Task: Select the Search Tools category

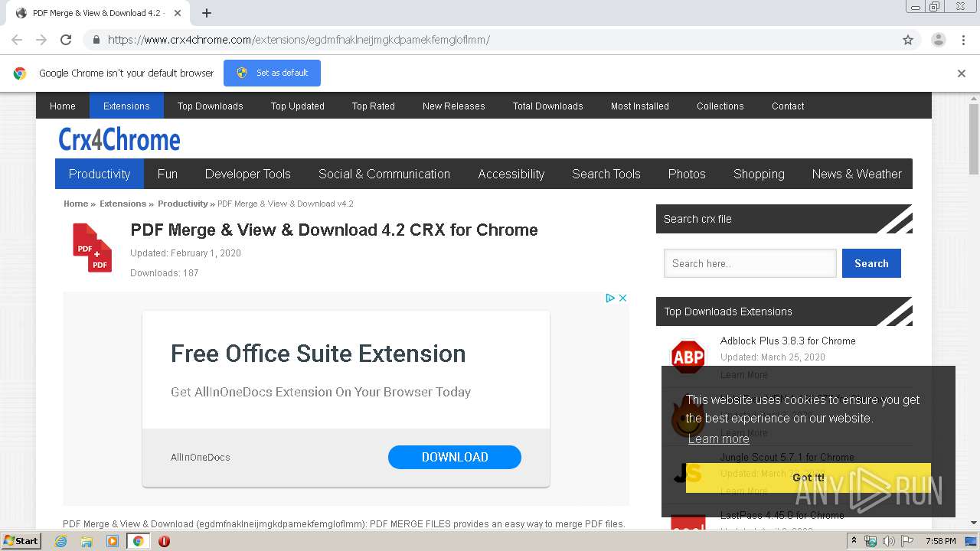Action: click(606, 174)
